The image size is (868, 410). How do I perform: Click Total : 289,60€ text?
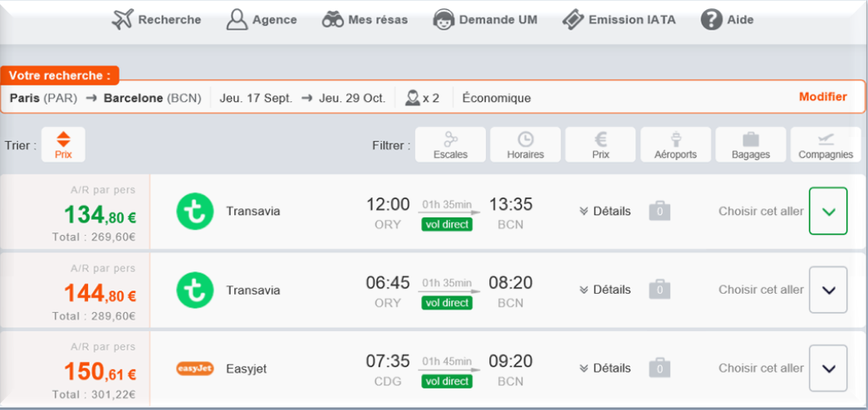94,316
